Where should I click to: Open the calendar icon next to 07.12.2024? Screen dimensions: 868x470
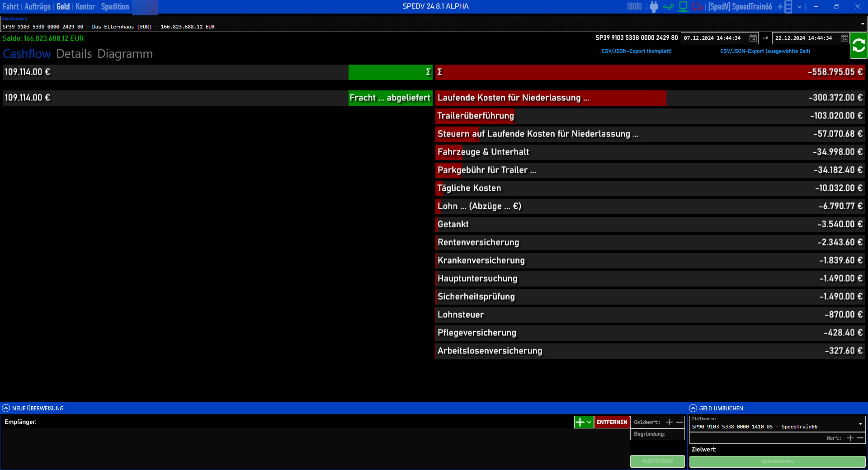tap(753, 38)
